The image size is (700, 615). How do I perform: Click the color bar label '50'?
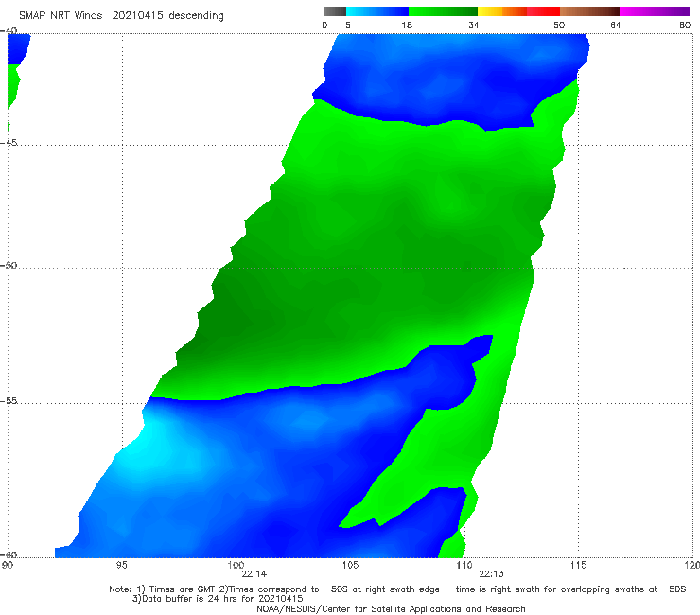tap(559, 25)
